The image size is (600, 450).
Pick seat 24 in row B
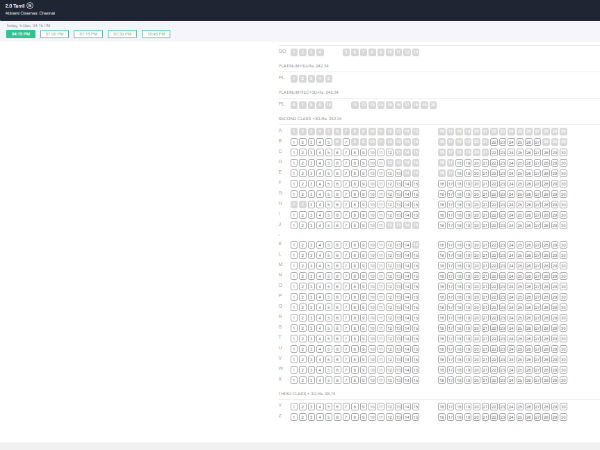pyautogui.click(x=511, y=142)
